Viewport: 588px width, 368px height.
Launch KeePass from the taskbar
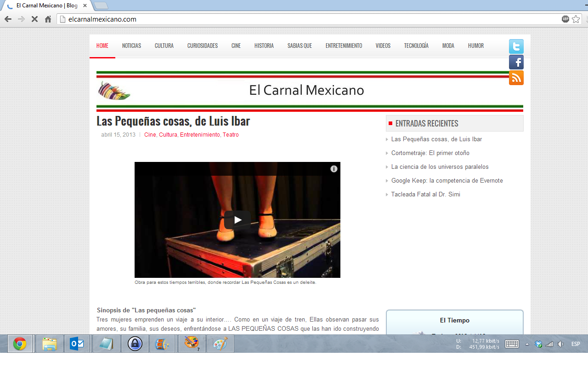pyautogui.click(x=135, y=344)
